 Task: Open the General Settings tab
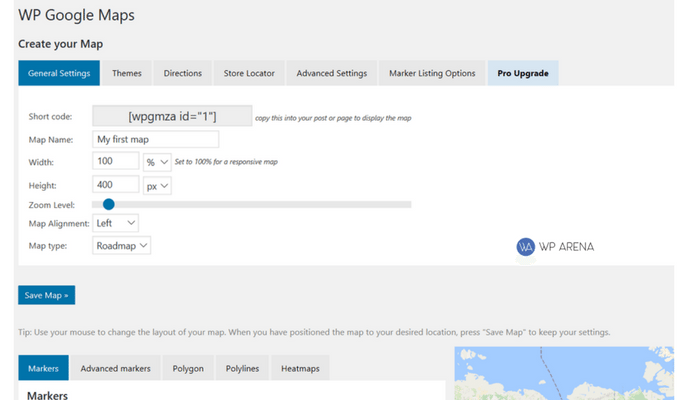(x=59, y=73)
